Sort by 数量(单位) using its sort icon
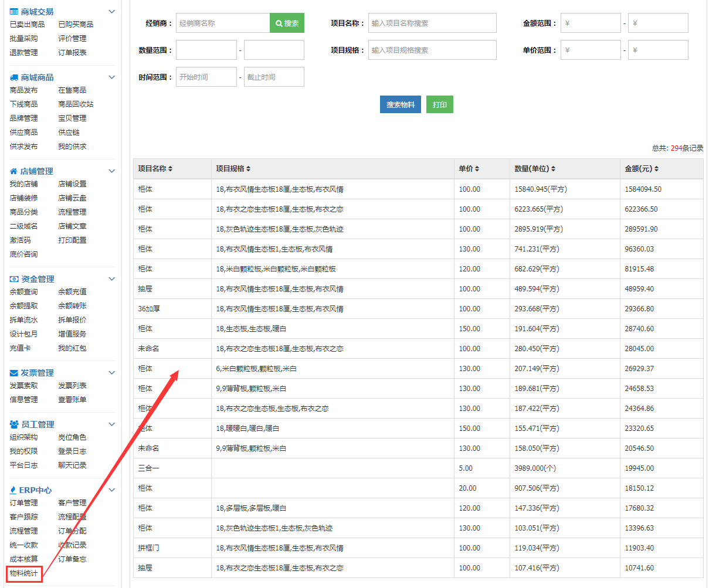The height and width of the screenshot is (588, 709). [x=553, y=169]
